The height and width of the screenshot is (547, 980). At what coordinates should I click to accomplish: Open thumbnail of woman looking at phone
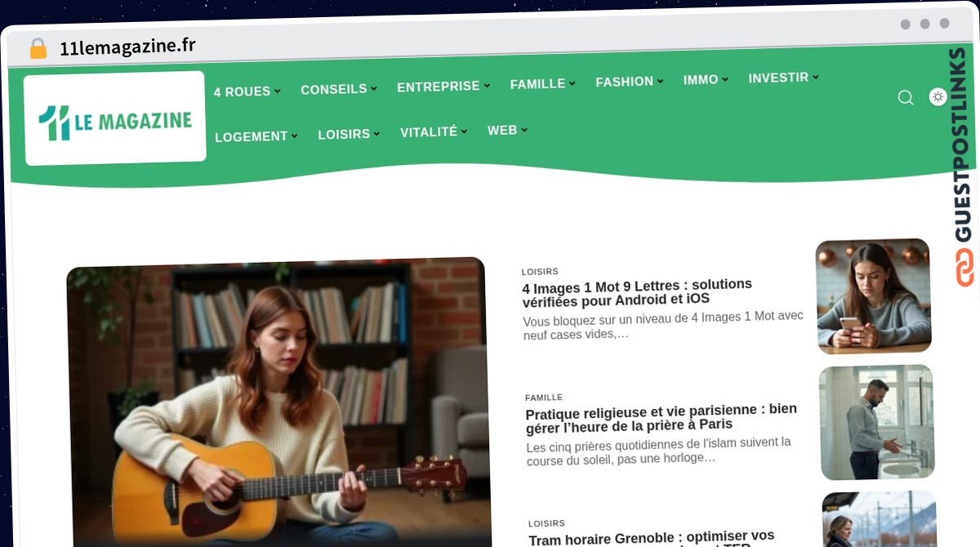point(873,296)
